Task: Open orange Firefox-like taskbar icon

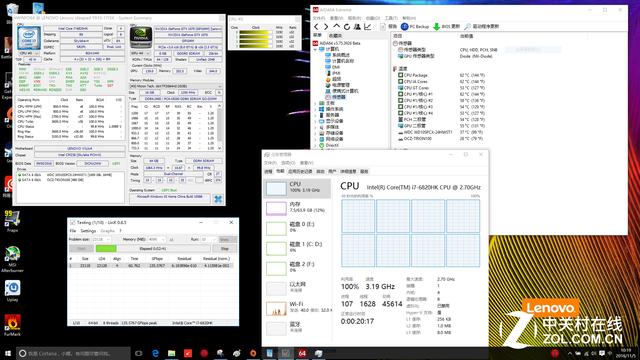Action: click(x=253, y=353)
